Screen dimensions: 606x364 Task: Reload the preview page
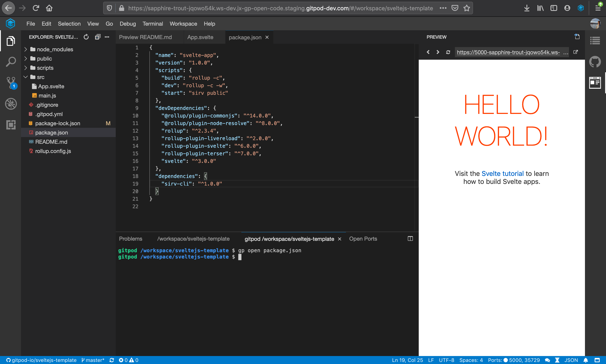click(448, 52)
